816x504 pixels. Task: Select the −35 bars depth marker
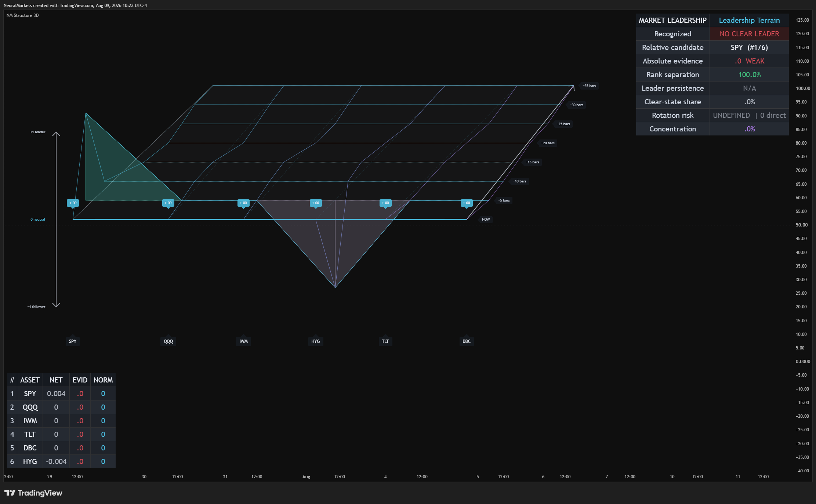click(589, 86)
